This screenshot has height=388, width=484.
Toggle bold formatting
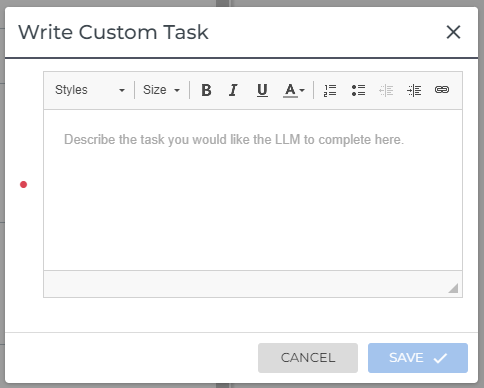tap(206, 90)
